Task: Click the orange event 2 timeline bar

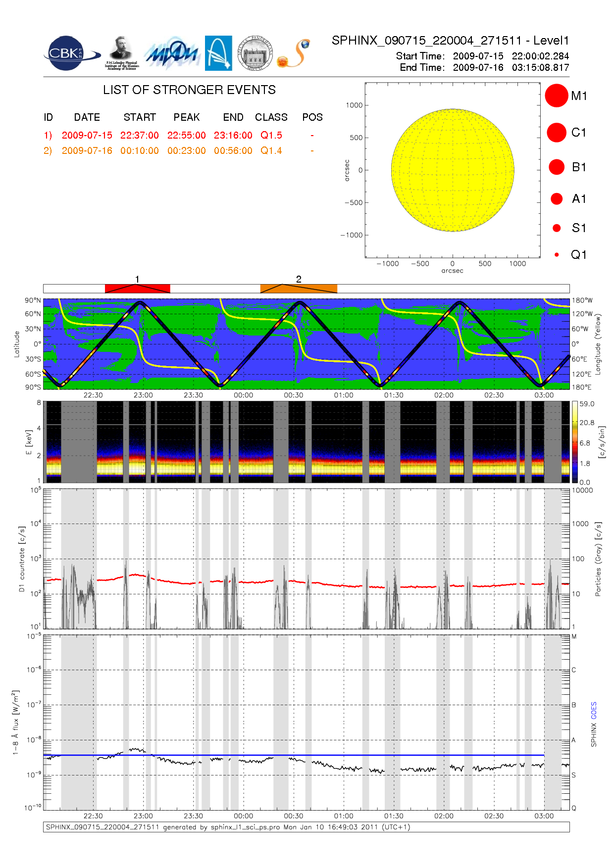Action: click(299, 289)
